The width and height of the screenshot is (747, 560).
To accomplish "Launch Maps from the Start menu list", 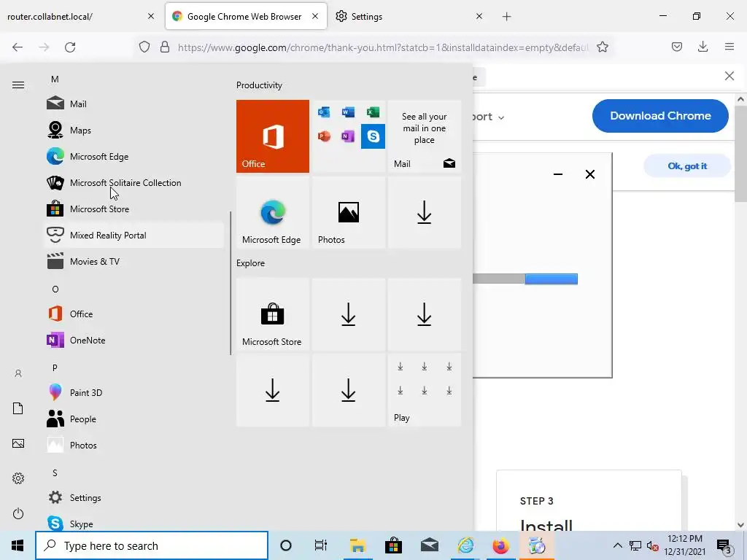I will [133, 130].
